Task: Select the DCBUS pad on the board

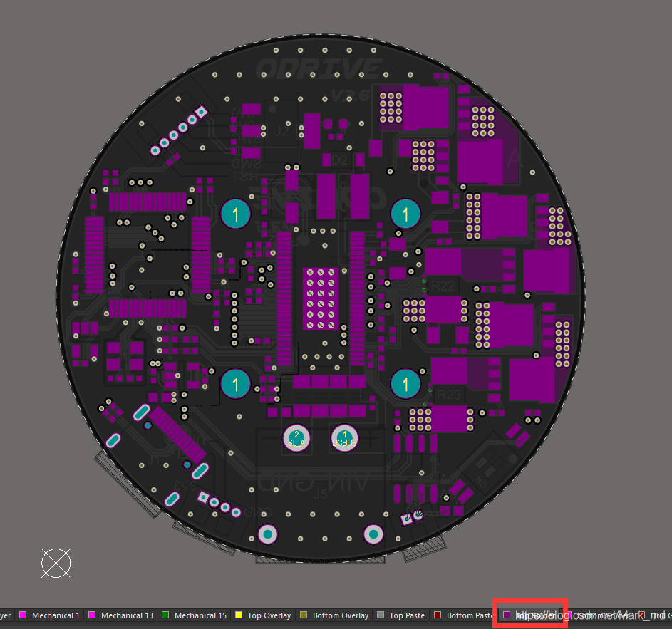Action: (345, 437)
